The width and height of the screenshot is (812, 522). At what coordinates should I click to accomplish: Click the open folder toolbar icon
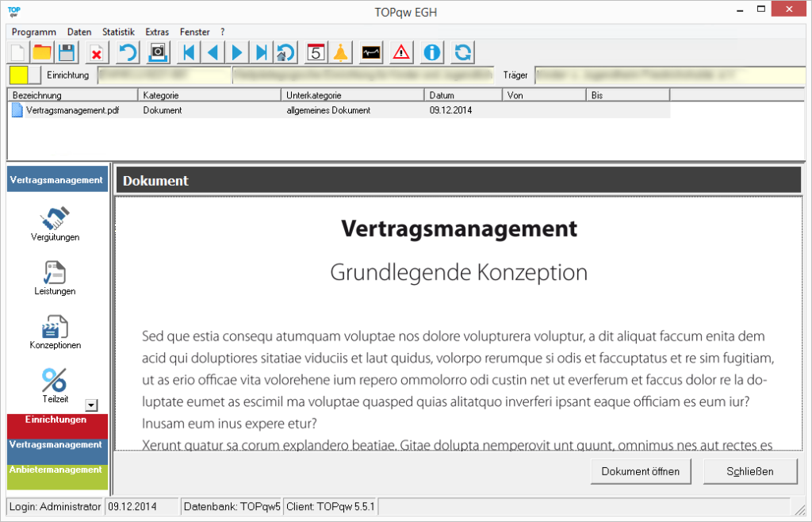(x=42, y=53)
